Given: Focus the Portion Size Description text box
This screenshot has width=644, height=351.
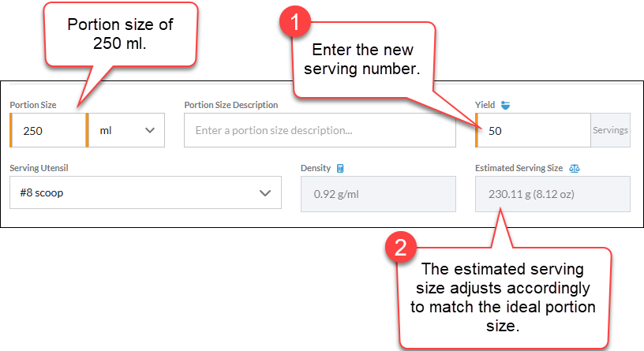Looking at the screenshot, I should 320,130.
